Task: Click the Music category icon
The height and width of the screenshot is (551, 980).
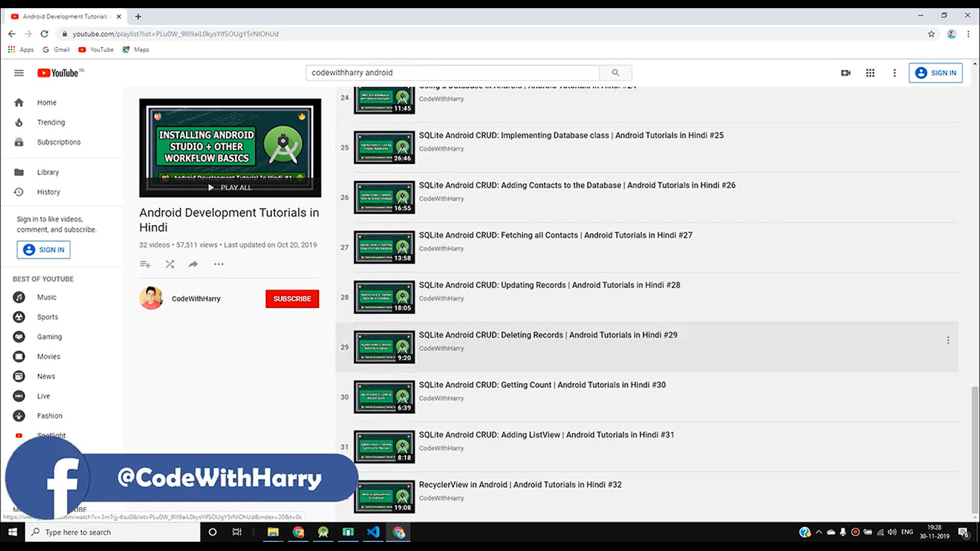Action: coord(19,297)
